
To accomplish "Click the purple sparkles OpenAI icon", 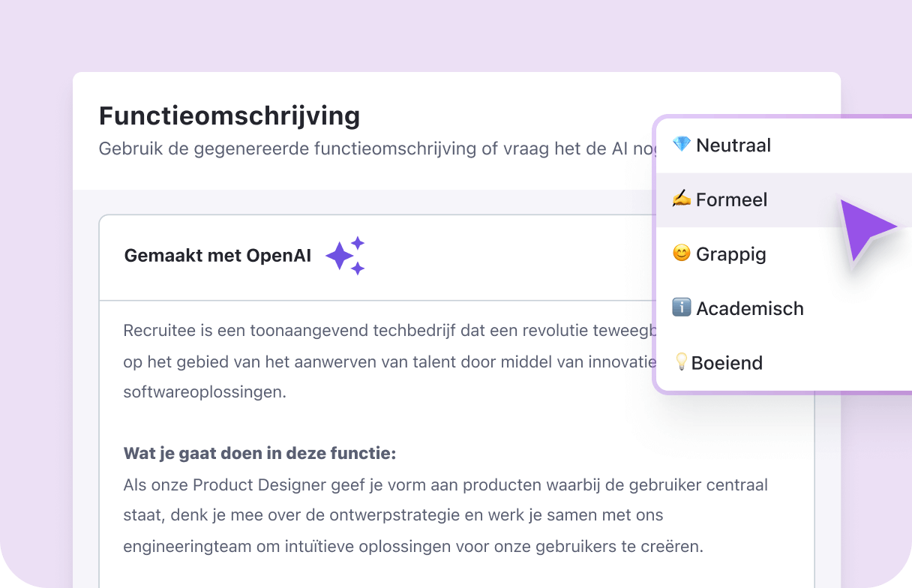I will pyautogui.click(x=345, y=255).
